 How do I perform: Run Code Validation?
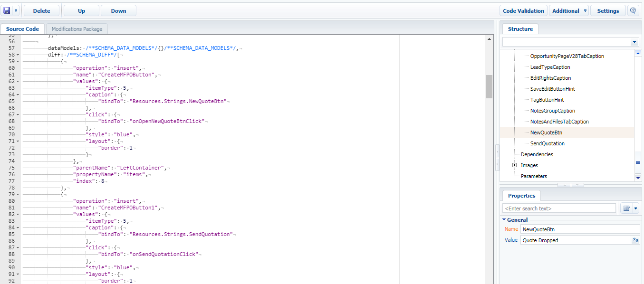click(523, 11)
